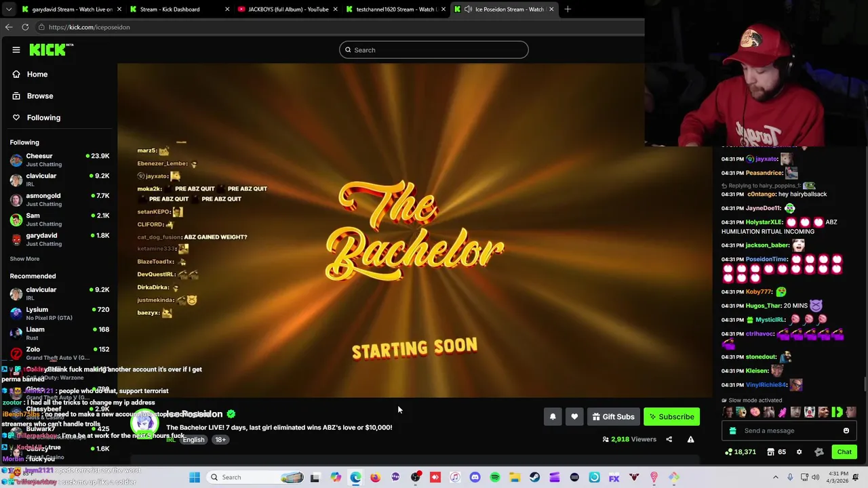The height and width of the screenshot is (488, 868).
Task: Open garydavid channel in Following list
Action: click(60, 239)
